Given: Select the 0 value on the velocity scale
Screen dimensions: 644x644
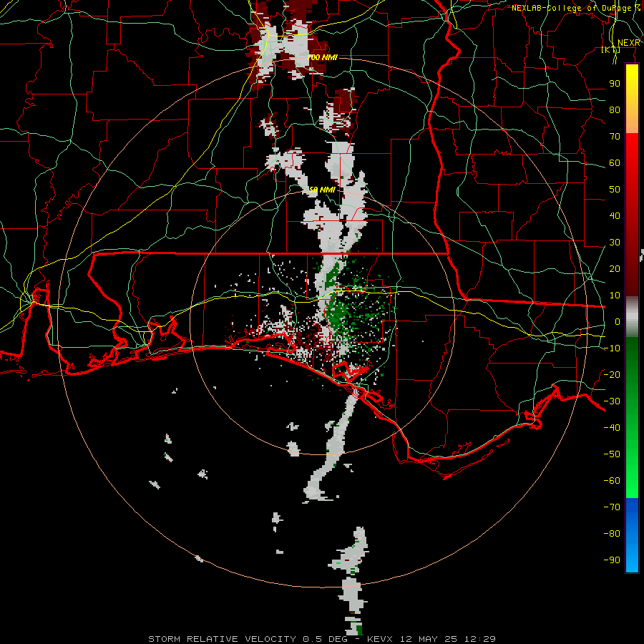Looking at the screenshot, I should (618, 321).
